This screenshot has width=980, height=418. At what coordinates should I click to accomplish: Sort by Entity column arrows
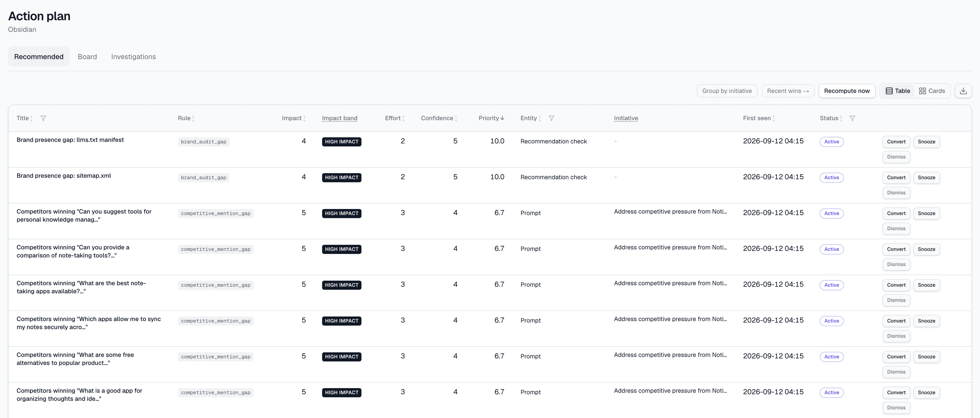point(540,119)
